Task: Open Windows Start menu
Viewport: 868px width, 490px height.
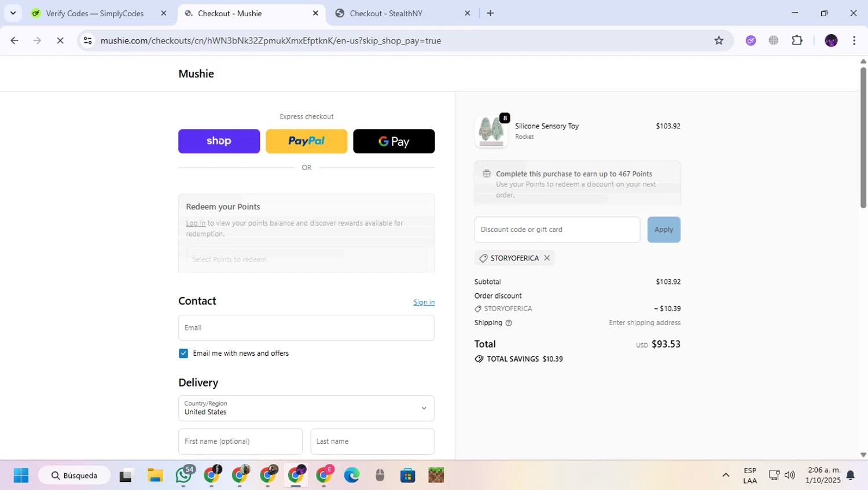Action: pyautogui.click(x=21, y=476)
